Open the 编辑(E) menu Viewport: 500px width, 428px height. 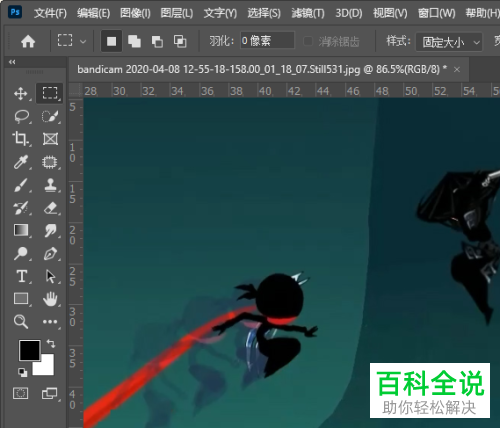(93, 13)
